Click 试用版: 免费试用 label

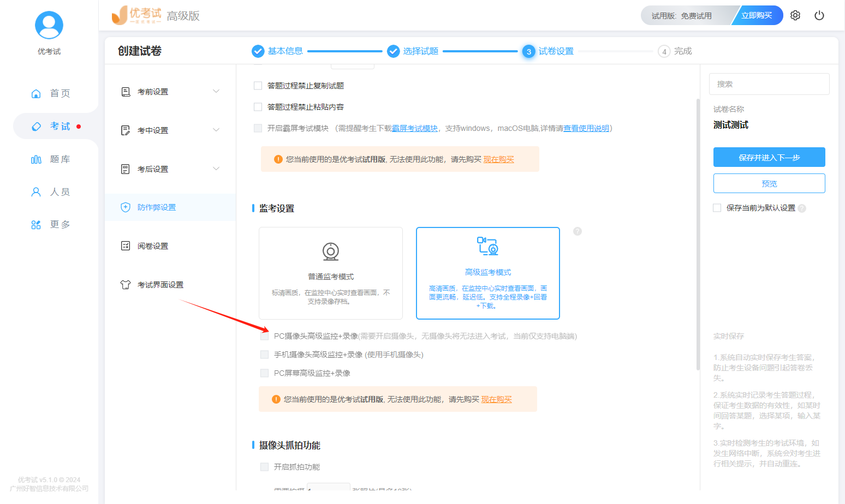coord(682,16)
